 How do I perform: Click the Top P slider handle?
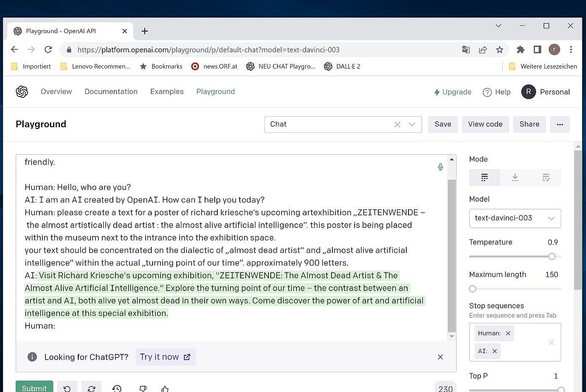pos(561,389)
